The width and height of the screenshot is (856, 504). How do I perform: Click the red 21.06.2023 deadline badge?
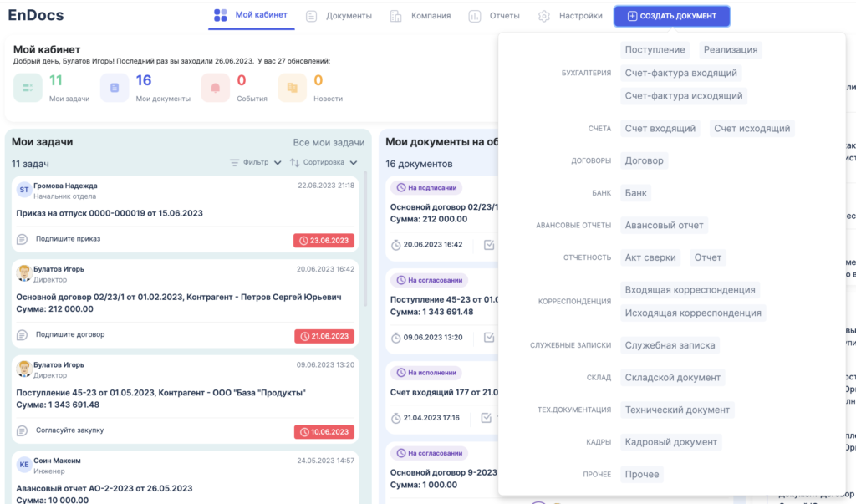coord(324,336)
